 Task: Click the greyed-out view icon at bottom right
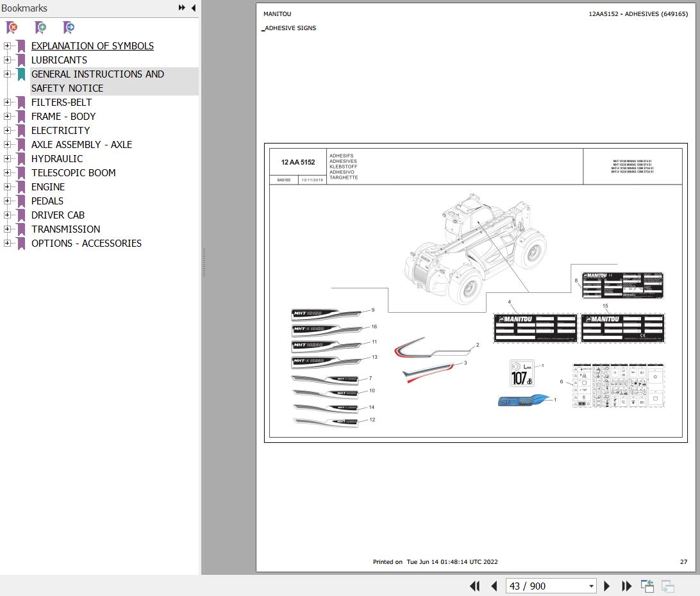667,586
